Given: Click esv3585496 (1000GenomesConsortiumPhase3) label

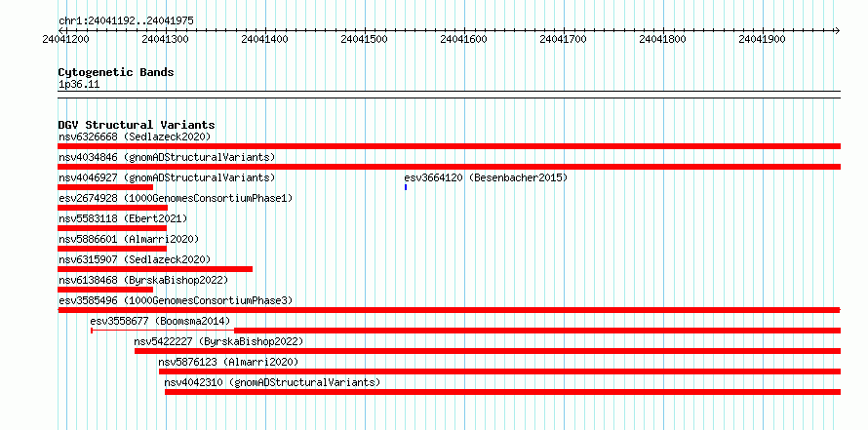Looking at the screenshot, I should tap(176, 300).
